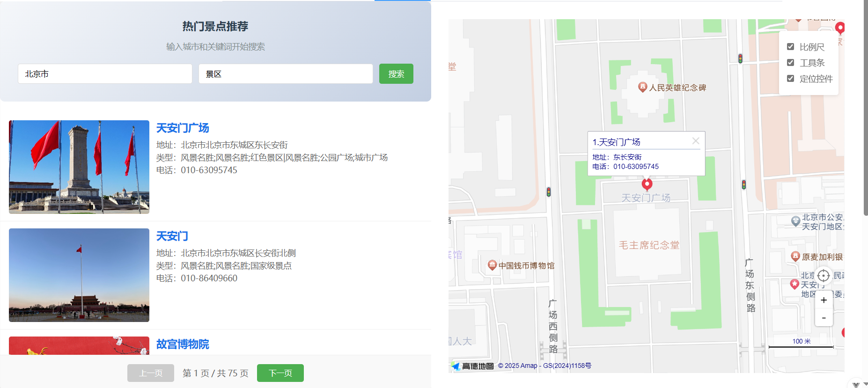Click the red marker at map top-right corner

(840, 28)
